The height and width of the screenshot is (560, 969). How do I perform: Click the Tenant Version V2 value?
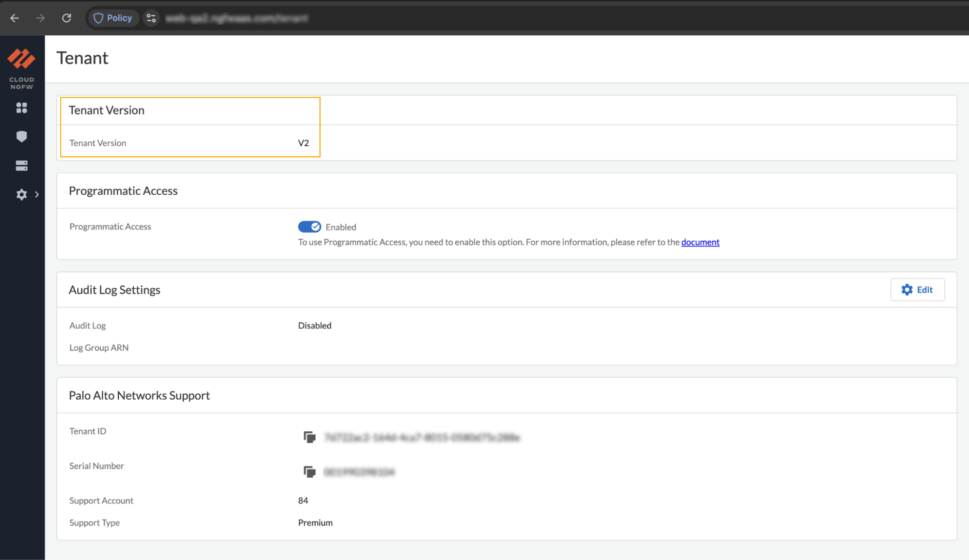tap(303, 143)
